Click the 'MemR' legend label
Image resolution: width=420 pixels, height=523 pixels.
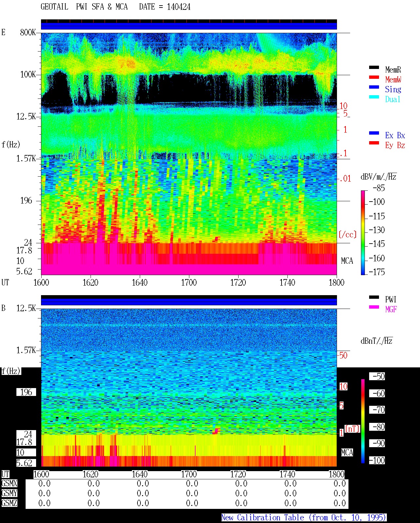coord(393,70)
